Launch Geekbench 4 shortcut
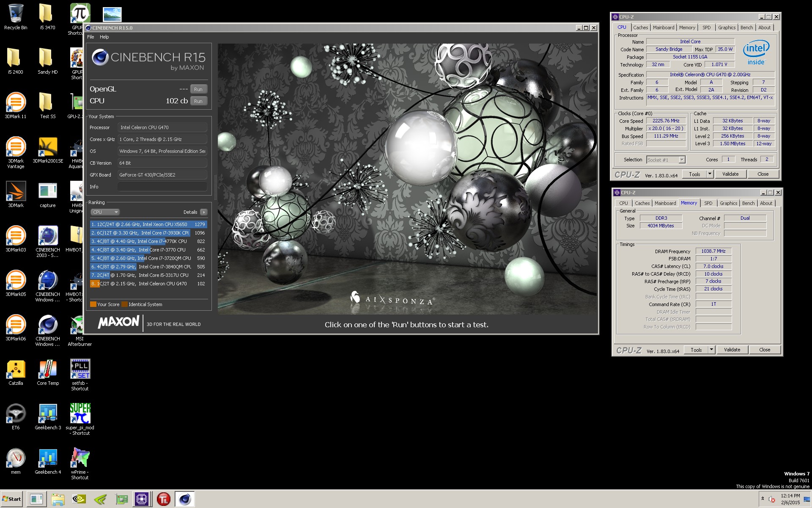This screenshot has width=812, height=508. 47,461
